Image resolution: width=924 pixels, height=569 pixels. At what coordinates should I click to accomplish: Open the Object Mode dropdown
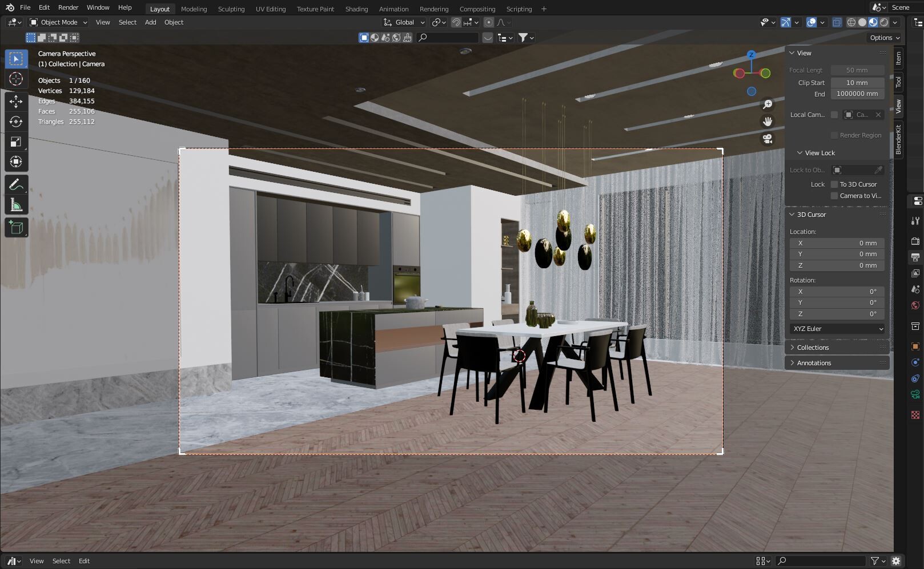click(x=57, y=22)
